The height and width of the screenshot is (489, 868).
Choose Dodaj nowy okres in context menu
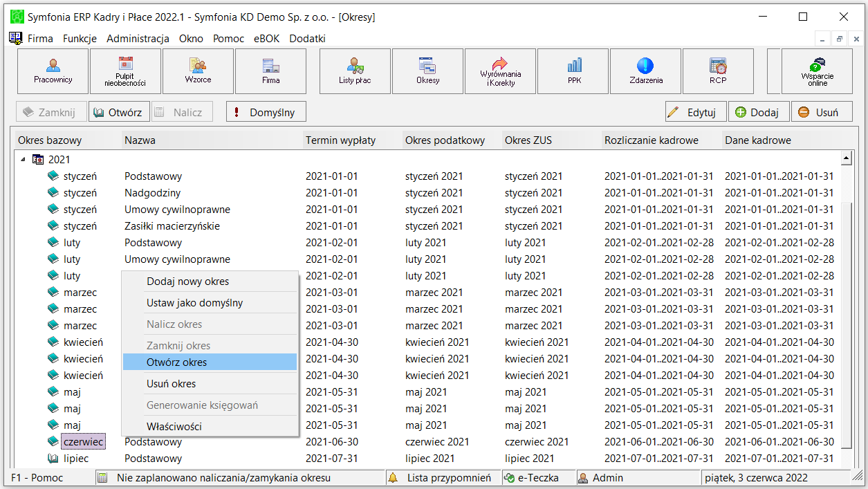pyautogui.click(x=210, y=282)
